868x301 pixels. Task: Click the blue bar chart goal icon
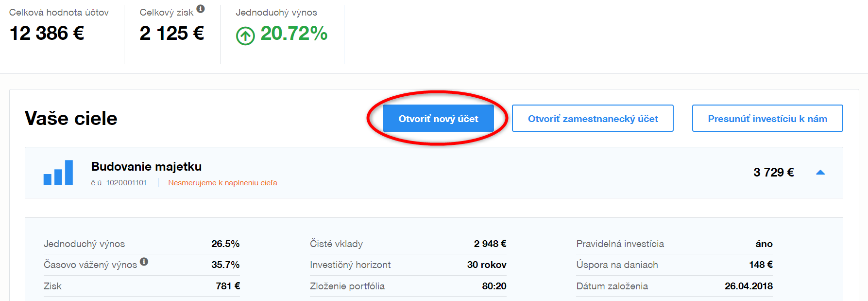[58, 173]
